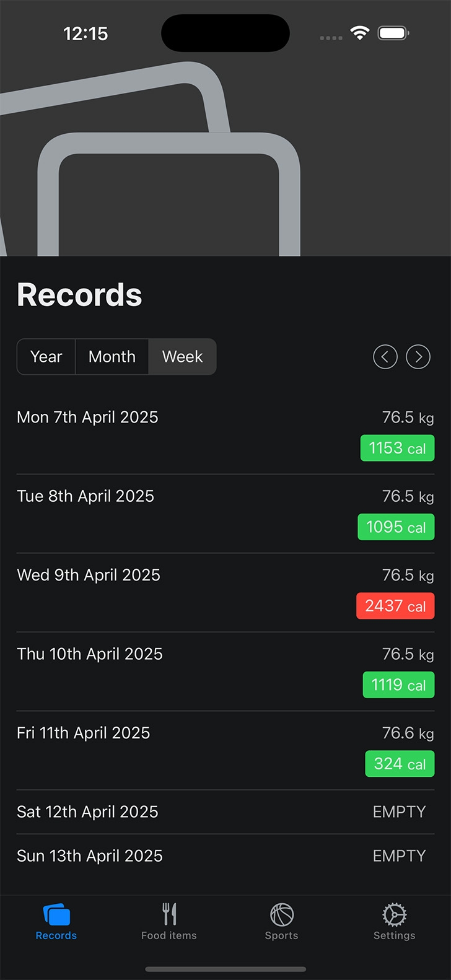
Task: Tap the Wi-Fi status icon
Action: 360,33
